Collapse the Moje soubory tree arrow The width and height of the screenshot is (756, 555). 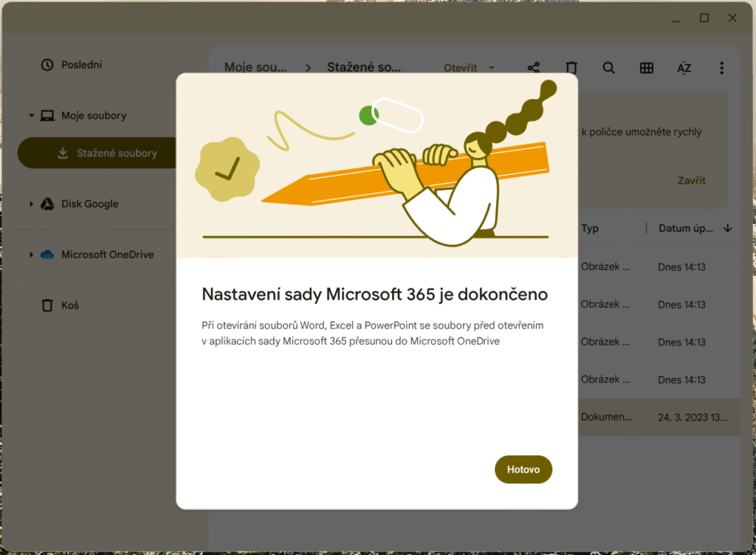pyautogui.click(x=31, y=116)
